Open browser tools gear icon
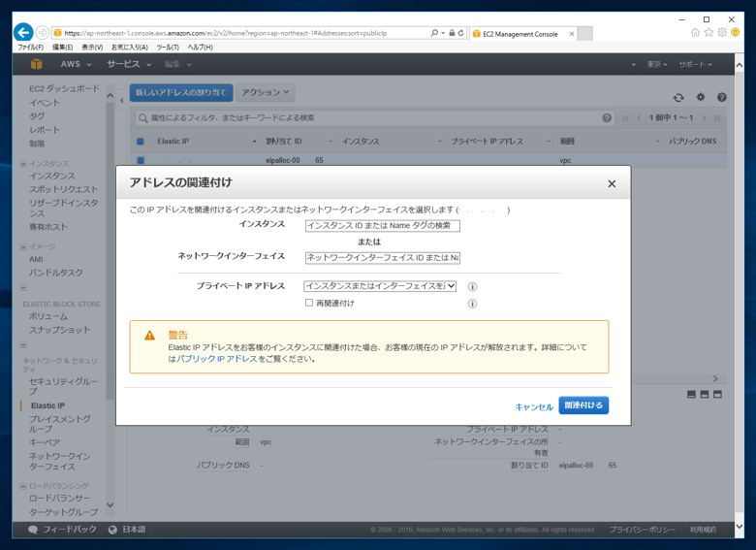 click(722, 32)
